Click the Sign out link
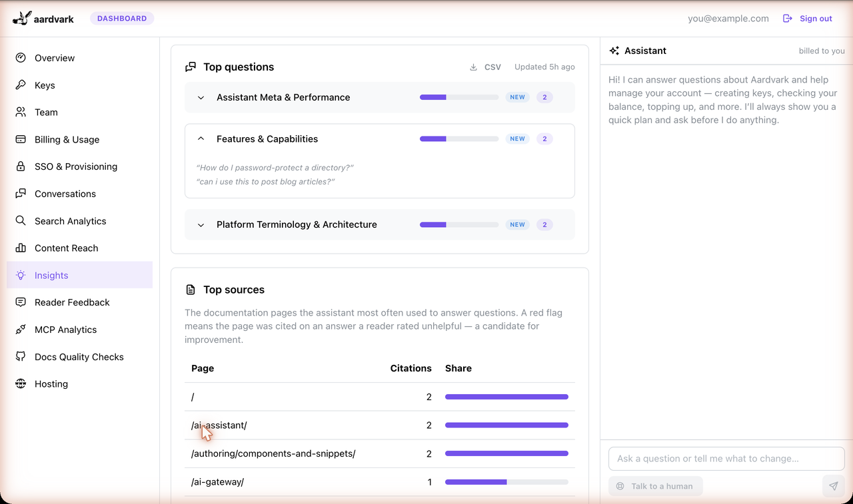Viewport: 853px width, 504px height. [807, 19]
